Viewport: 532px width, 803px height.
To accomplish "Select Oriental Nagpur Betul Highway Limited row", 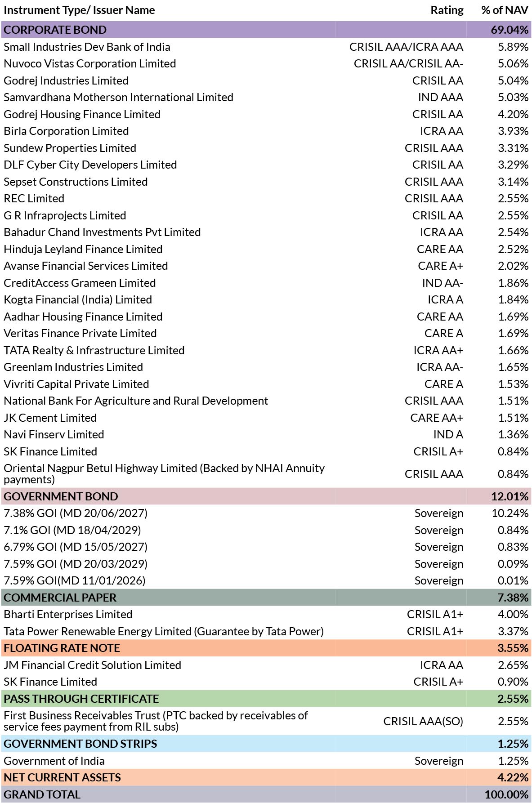I will click(x=266, y=474).
